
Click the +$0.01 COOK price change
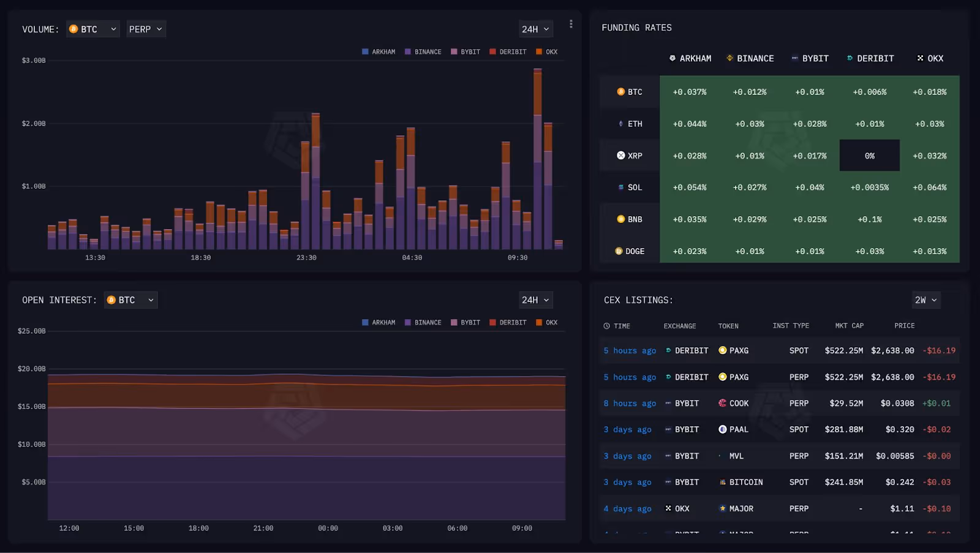point(937,403)
